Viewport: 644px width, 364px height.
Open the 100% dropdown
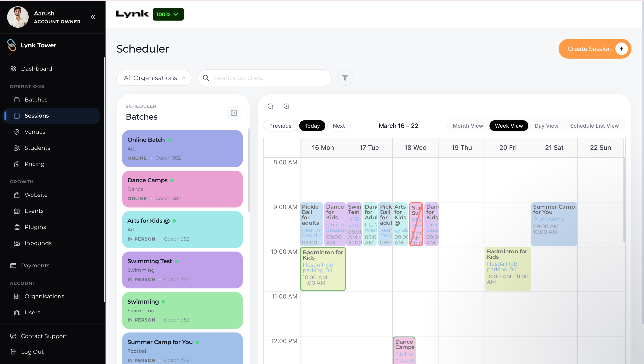[168, 14]
